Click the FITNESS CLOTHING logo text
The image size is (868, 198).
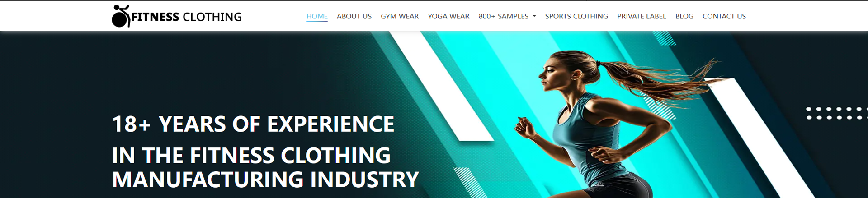pos(187,17)
